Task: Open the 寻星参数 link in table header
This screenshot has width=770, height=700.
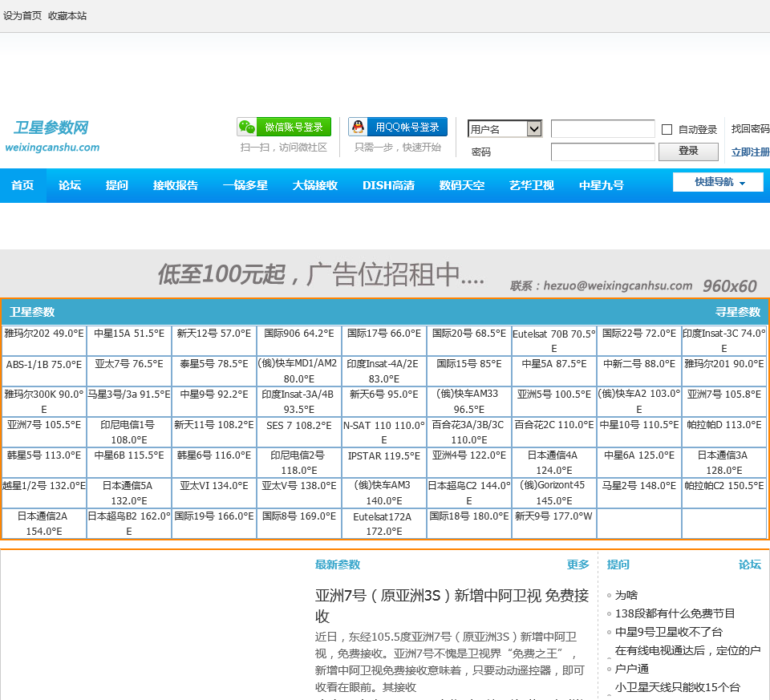Action: 737,312
